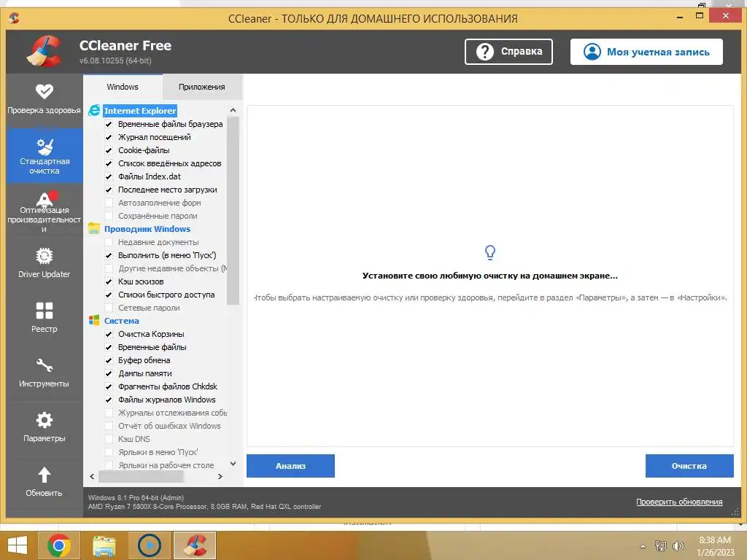
Task: Select Internet Explorer category header
Action: click(140, 111)
